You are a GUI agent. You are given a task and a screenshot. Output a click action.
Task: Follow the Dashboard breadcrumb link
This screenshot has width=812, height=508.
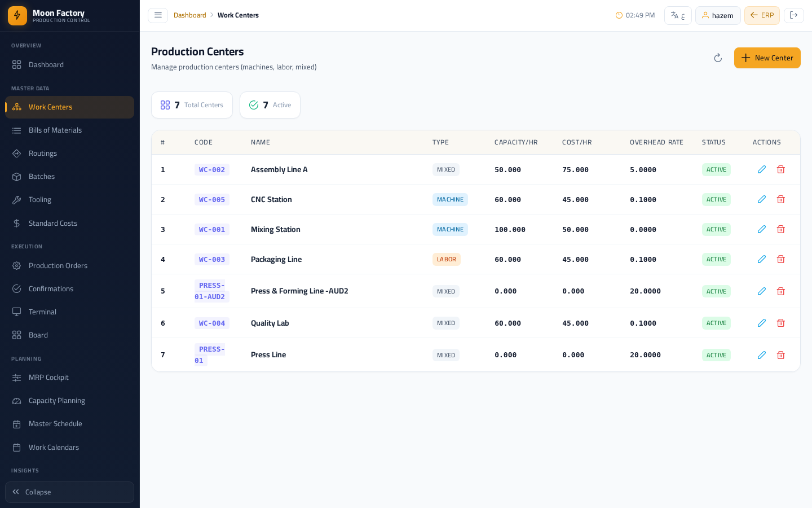[189, 15]
